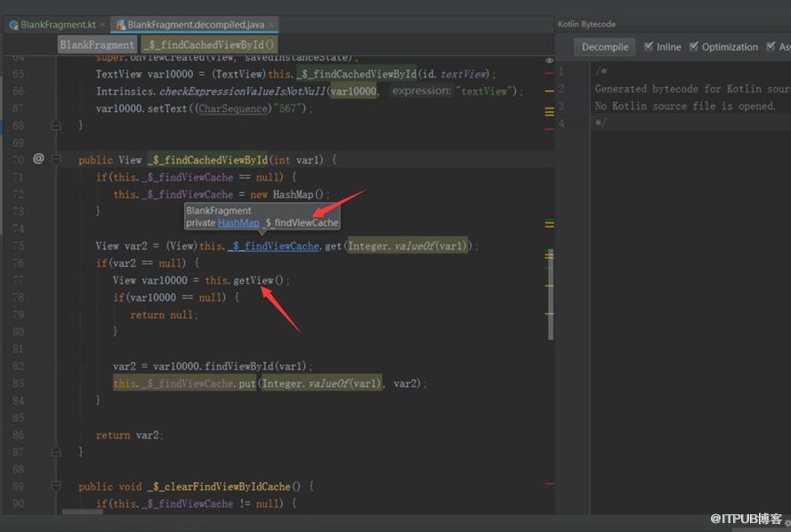
Task: Close the BlankFragment.kt tab
Action: (x=102, y=25)
